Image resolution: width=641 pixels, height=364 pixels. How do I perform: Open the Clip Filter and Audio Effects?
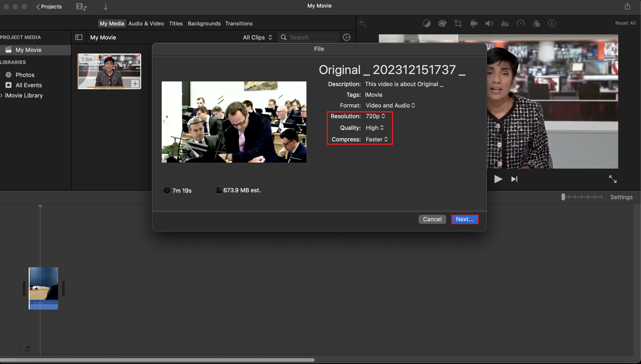tap(536, 23)
